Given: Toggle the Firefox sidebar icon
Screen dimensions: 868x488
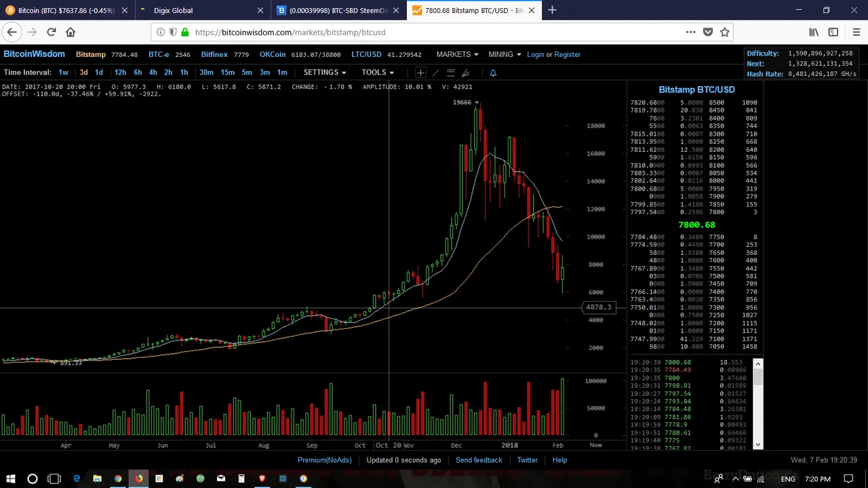Looking at the screenshot, I should click(x=833, y=32).
